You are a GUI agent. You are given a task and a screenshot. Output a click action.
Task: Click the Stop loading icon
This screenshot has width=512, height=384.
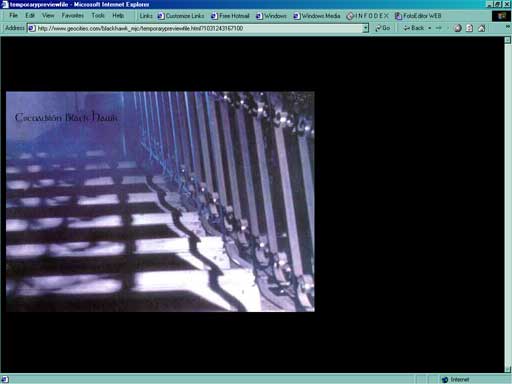tap(458, 28)
